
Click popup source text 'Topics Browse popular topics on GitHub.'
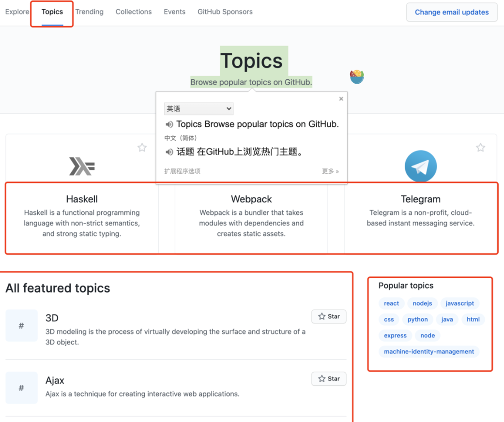(258, 124)
